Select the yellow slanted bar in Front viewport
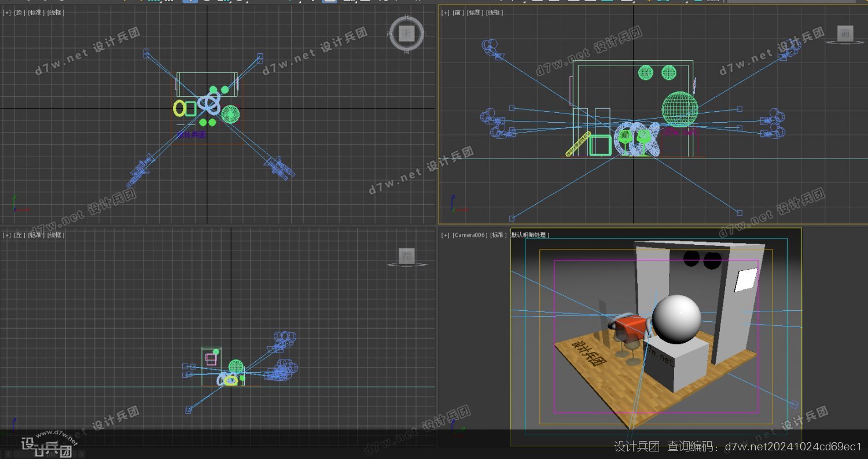 [578, 144]
